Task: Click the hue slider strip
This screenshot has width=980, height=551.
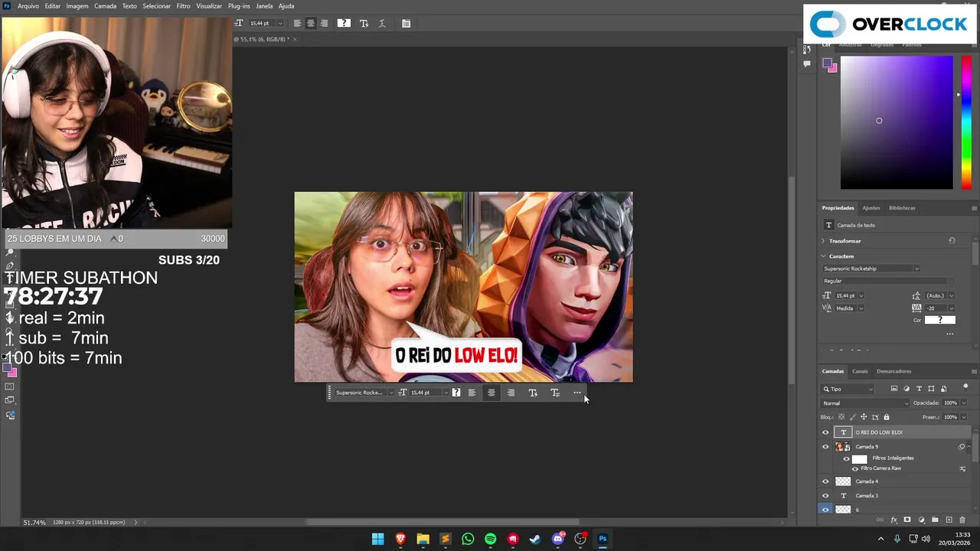Action: pyautogui.click(x=966, y=122)
